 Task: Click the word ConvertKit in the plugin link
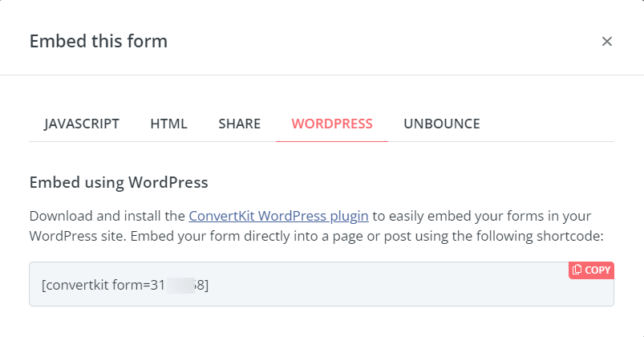[x=222, y=216]
